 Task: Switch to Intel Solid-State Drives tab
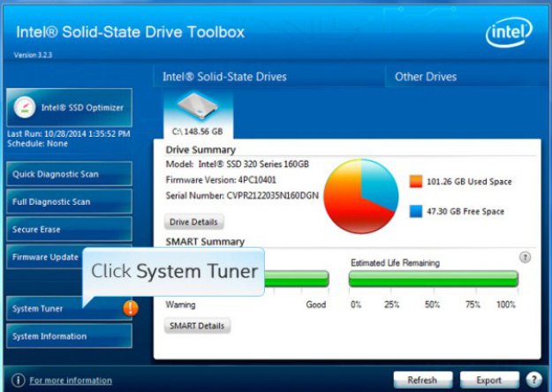click(x=224, y=77)
